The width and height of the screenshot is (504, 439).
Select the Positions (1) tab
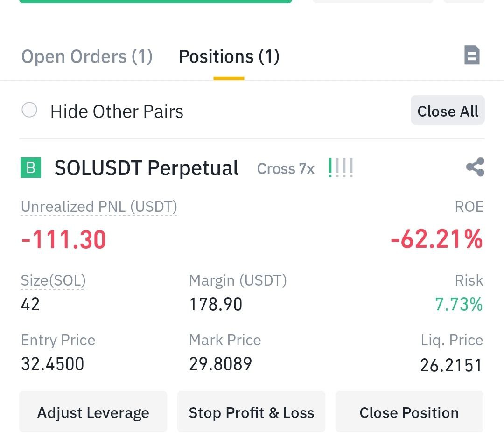pos(229,56)
